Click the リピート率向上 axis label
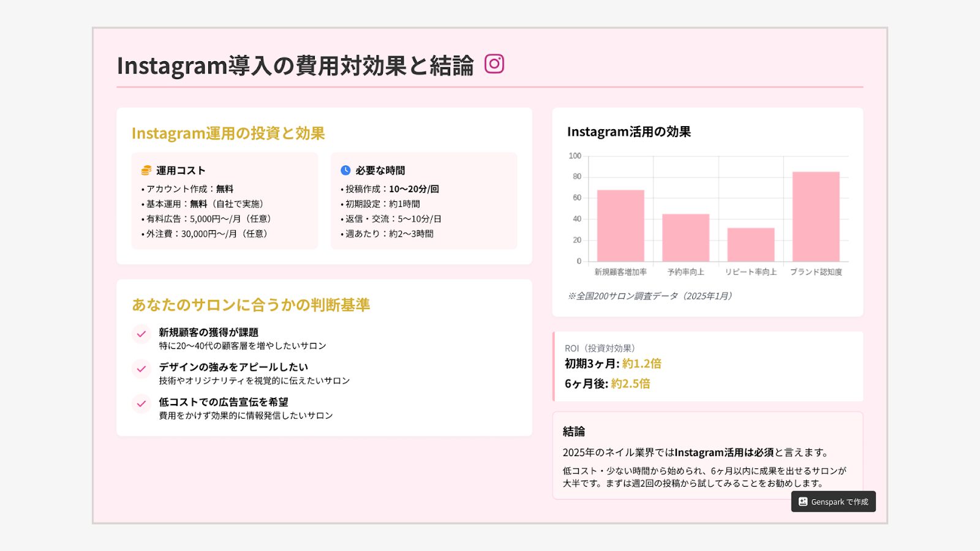 coord(751,272)
